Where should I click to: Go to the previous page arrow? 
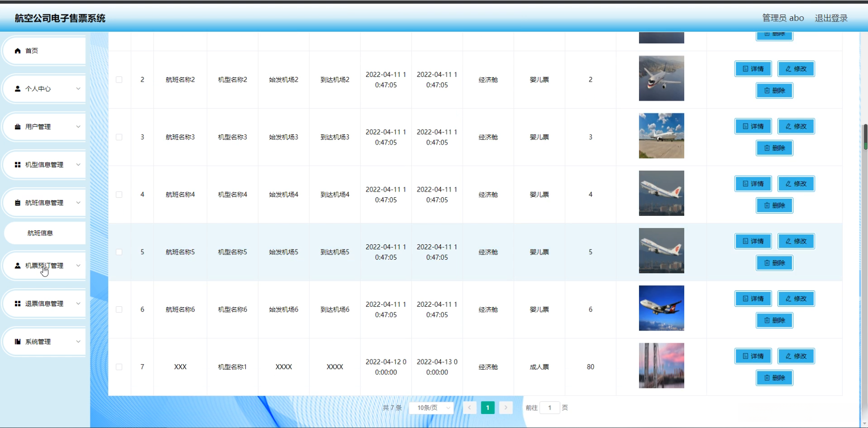tap(470, 408)
